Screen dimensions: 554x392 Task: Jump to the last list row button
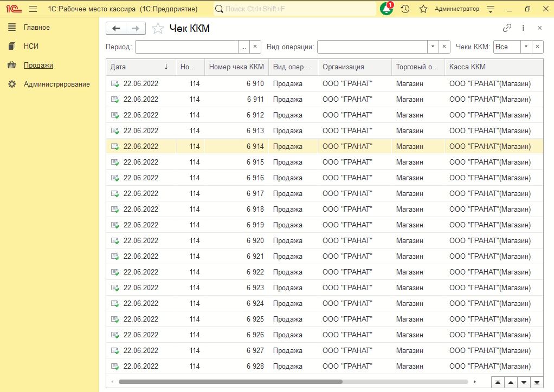537,382
